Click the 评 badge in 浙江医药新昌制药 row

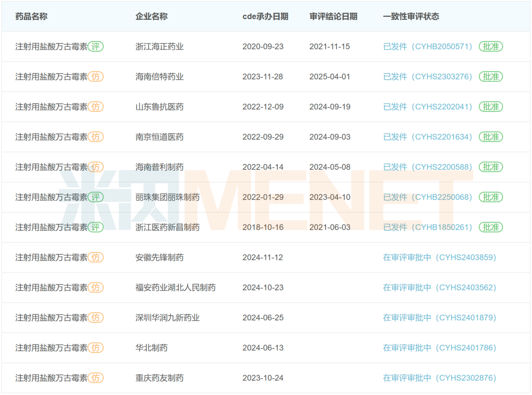tap(96, 227)
